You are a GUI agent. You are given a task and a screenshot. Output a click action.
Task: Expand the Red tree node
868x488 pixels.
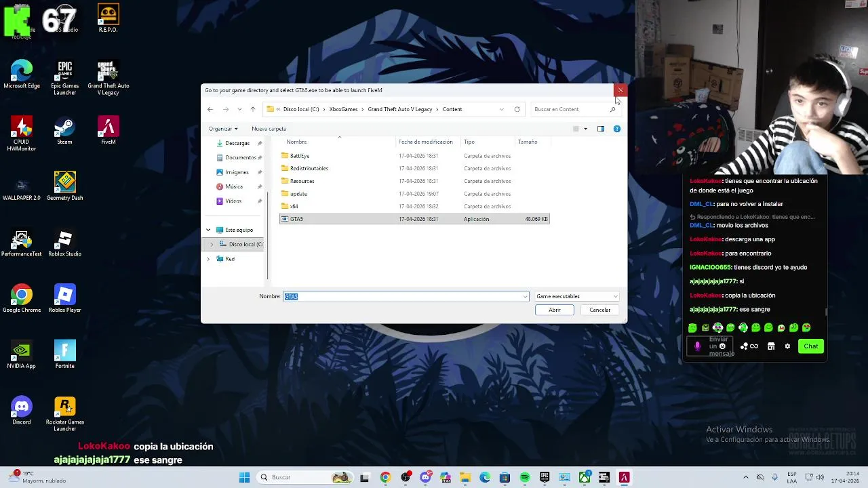208,259
